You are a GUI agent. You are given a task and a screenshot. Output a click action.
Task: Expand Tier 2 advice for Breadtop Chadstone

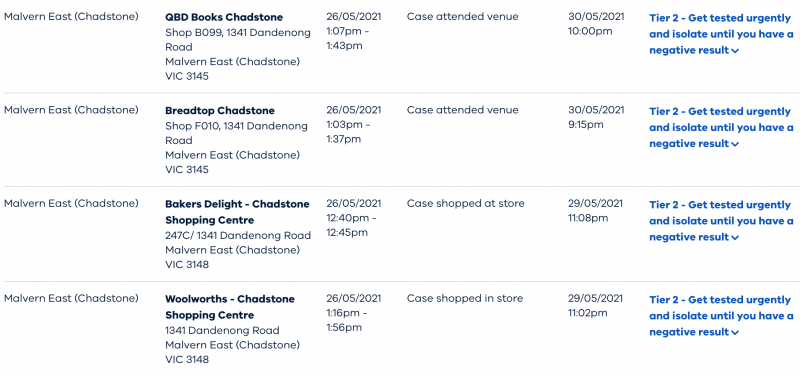721,128
